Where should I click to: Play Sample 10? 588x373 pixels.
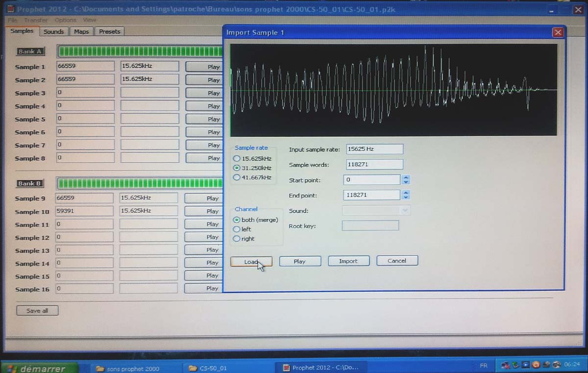click(x=203, y=211)
